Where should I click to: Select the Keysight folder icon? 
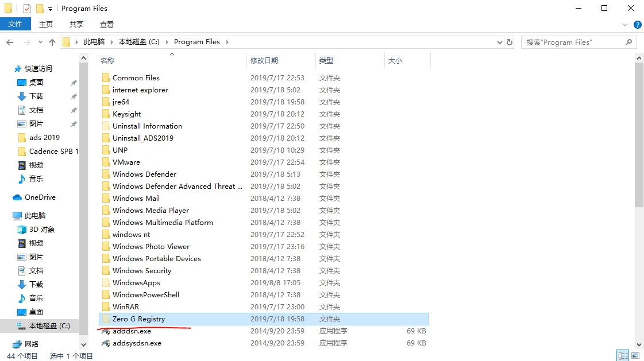[106, 114]
